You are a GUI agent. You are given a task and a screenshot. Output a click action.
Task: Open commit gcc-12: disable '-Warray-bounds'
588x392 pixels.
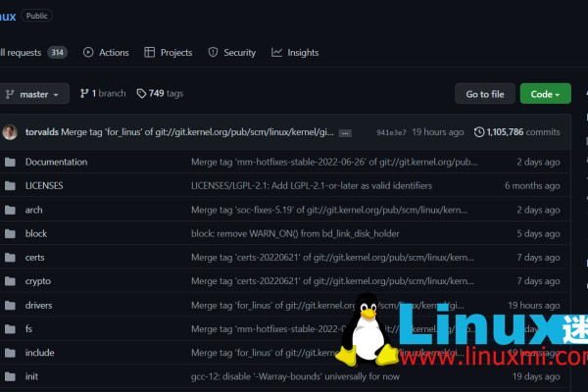[x=295, y=376]
